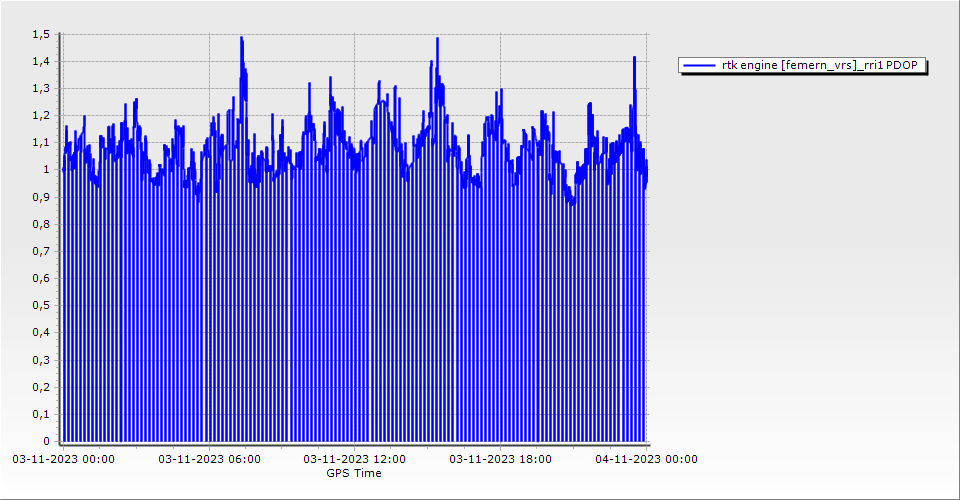Click the 0,1 Y-axis tick label
Viewport: 960px width, 500px height.
pyautogui.click(x=40, y=414)
